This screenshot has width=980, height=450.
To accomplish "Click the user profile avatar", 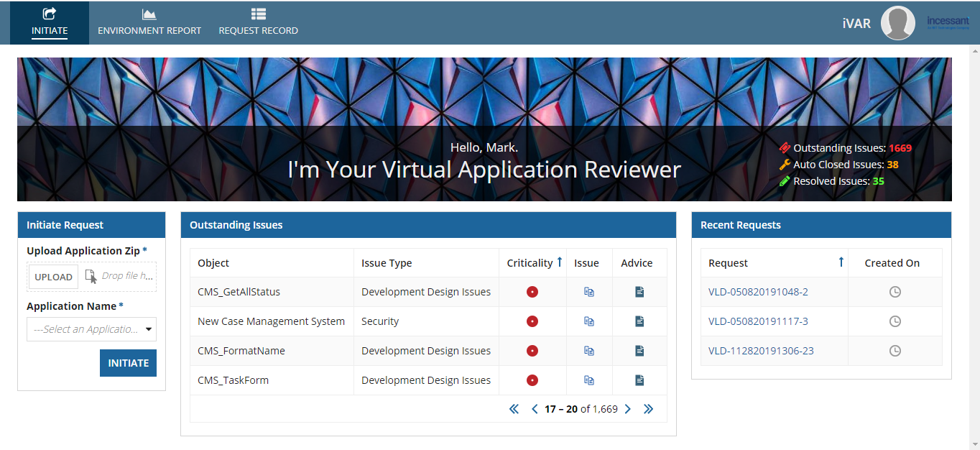I will coord(897,23).
